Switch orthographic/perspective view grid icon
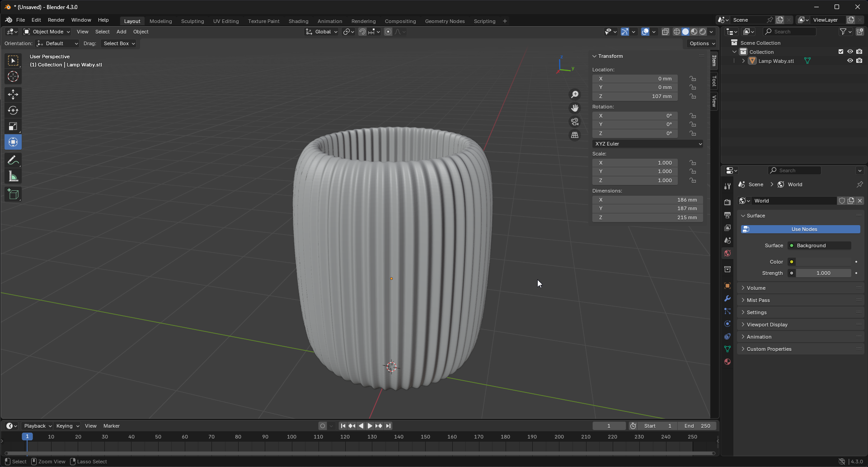Screen dimensions: 868x467 575,135
